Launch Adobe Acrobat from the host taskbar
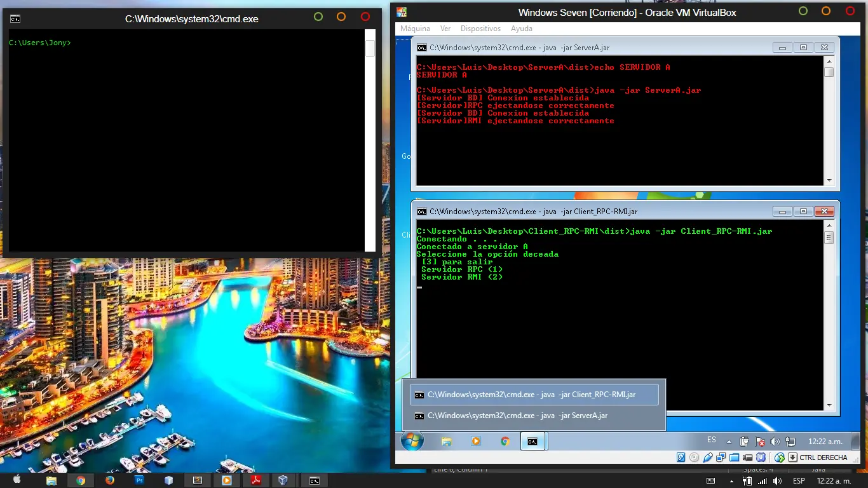This screenshot has width=868, height=488. [255, 480]
